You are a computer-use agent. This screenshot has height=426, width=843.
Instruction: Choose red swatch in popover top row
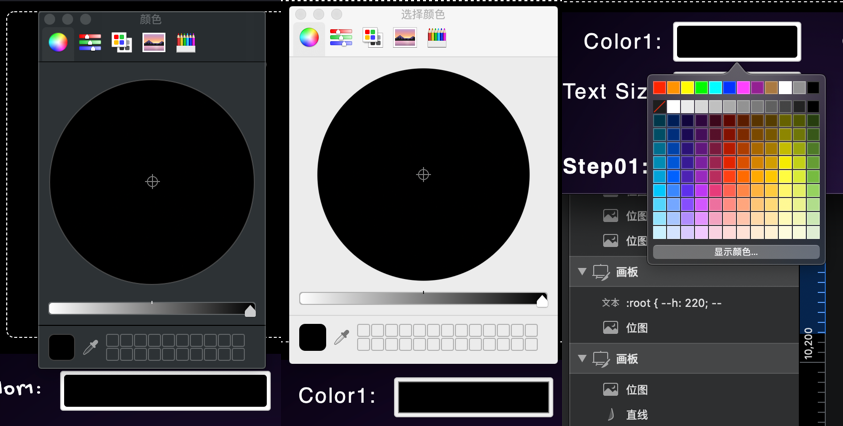tap(659, 88)
